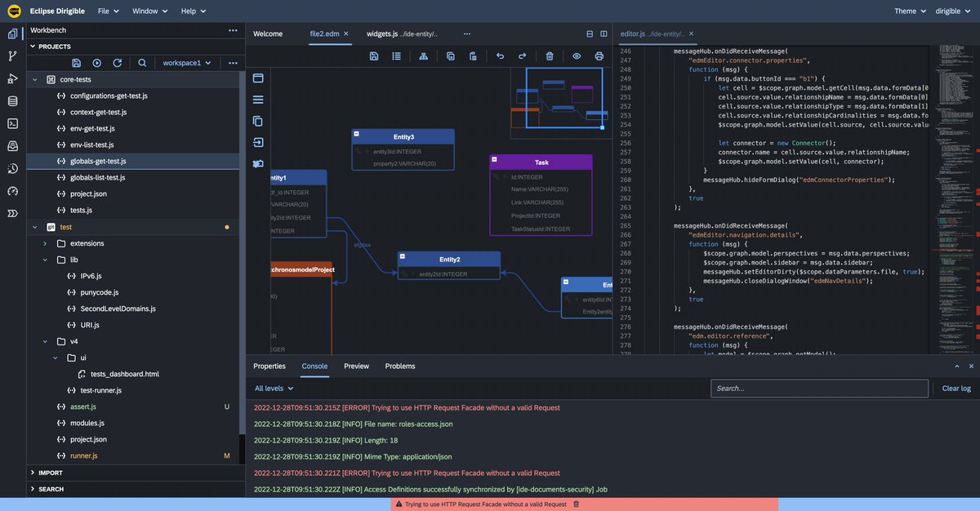Image resolution: width=980 pixels, height=511 pixels.
Task: Click the Copy icon in the editor toolbar
Action: tap(450, 56)
